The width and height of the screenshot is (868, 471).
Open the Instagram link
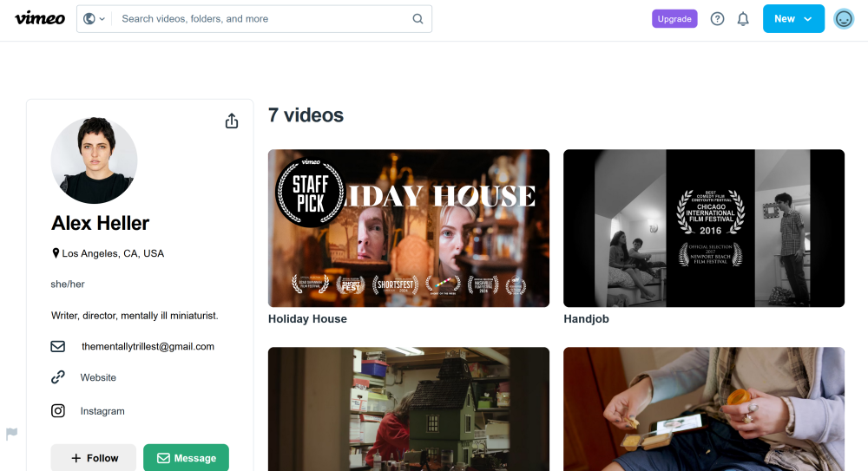(102, 411)
